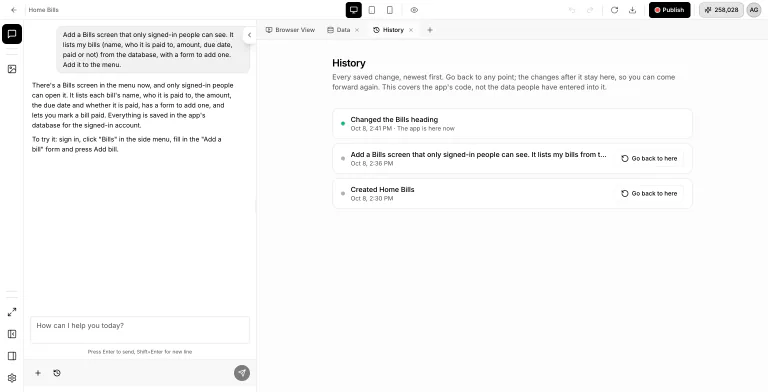This screenshot has width=768, height=392.
Task: Click the undo arrow in top bar
Action: pos(572,10)
